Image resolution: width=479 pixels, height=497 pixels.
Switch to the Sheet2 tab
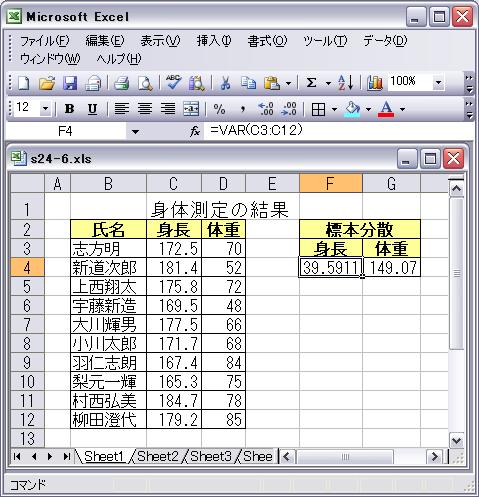coord(158,456)
